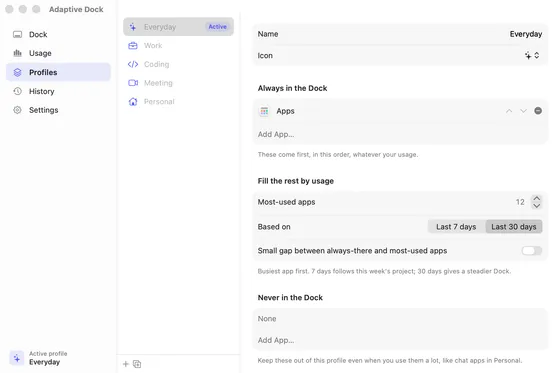Toggle small gap between app groups
Viewport: 560px width, 373px height.
pyautogui.click(x=531, y=251)
